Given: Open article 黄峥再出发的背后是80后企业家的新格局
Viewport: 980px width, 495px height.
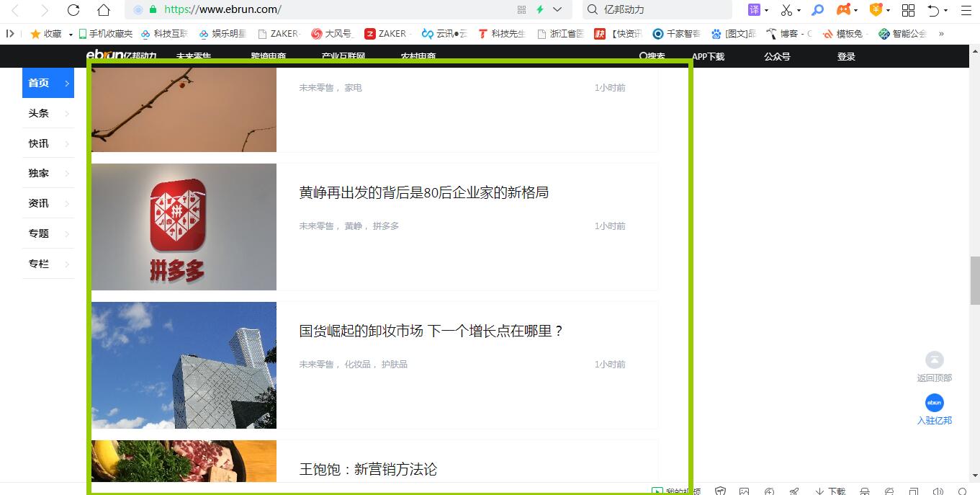Looking at the screenshot, I should pyautogui.click(x=424, y=192).
